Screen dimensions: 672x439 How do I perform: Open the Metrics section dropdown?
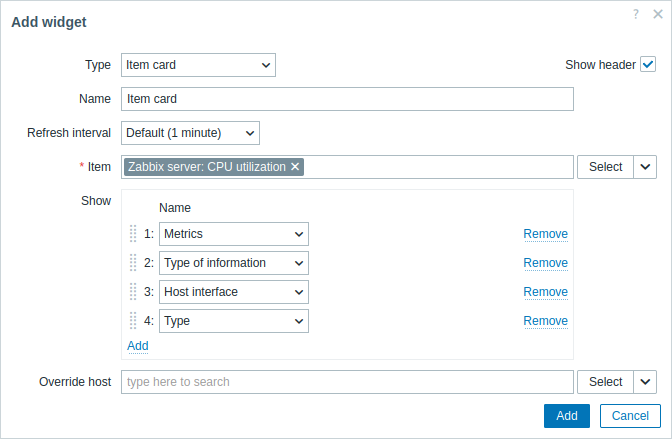click(x=233, y=234)
